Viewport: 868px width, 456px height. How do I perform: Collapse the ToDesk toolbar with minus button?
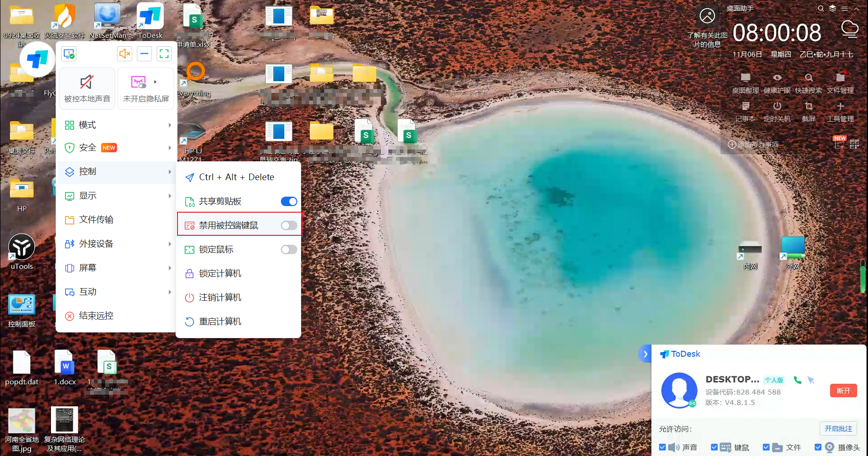pos(144,54)
